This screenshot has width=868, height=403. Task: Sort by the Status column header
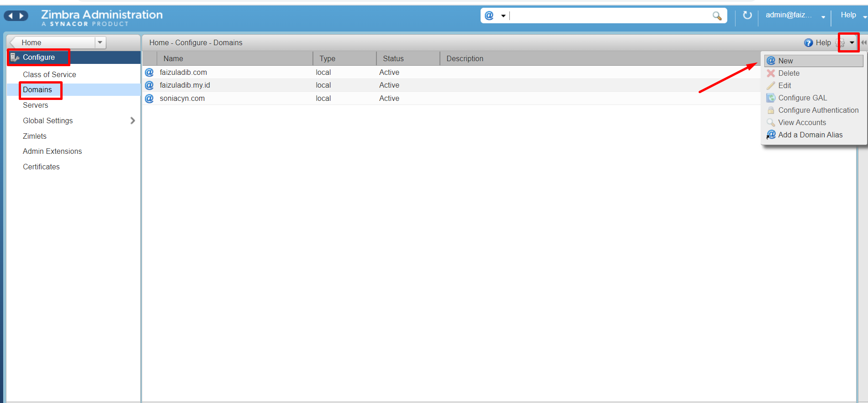tap(408, 58)
